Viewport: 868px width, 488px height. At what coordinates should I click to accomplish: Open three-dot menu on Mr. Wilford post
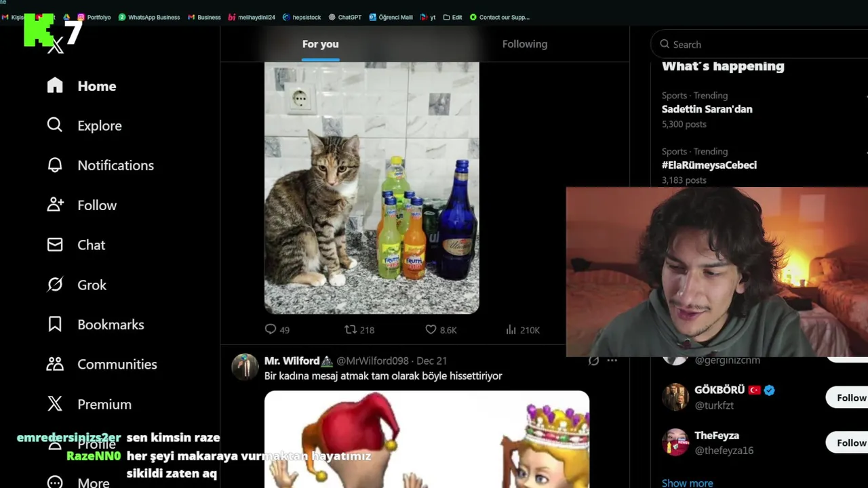point(612,361)
